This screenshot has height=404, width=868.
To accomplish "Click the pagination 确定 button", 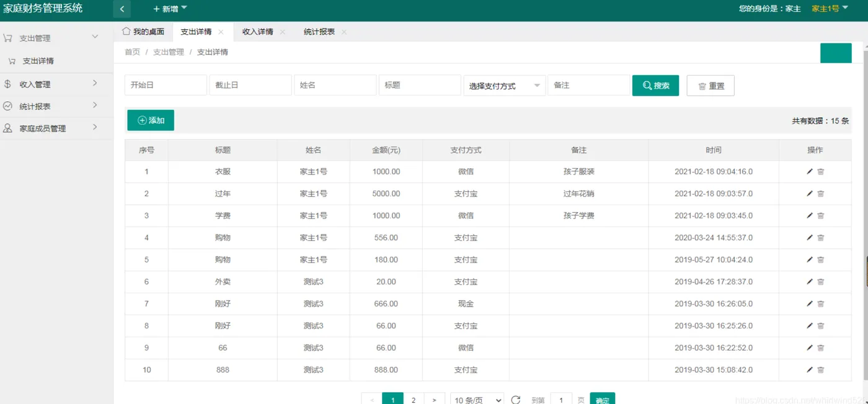I will pyautogui.click(x=603, y=400).
